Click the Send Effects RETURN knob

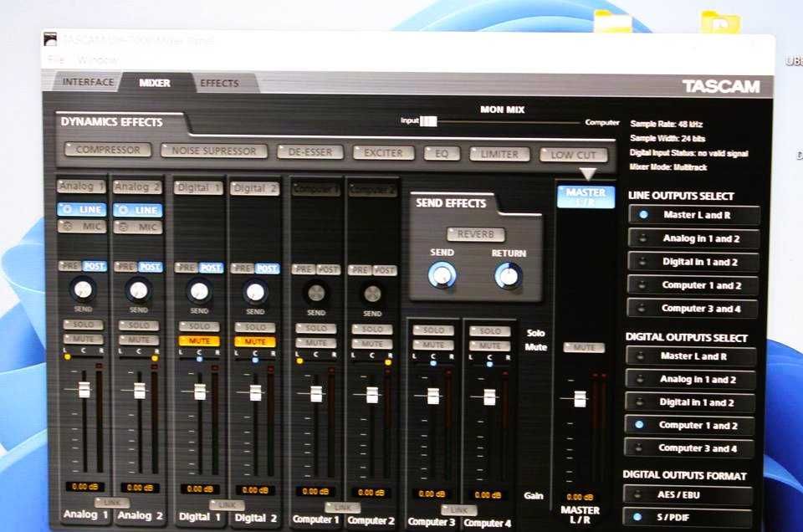[x=509, y=276]
